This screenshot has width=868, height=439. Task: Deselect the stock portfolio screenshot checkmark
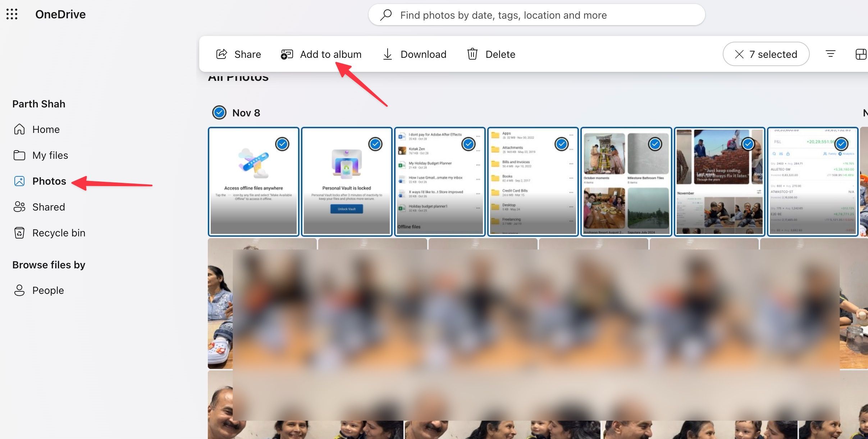coord(842,144)
